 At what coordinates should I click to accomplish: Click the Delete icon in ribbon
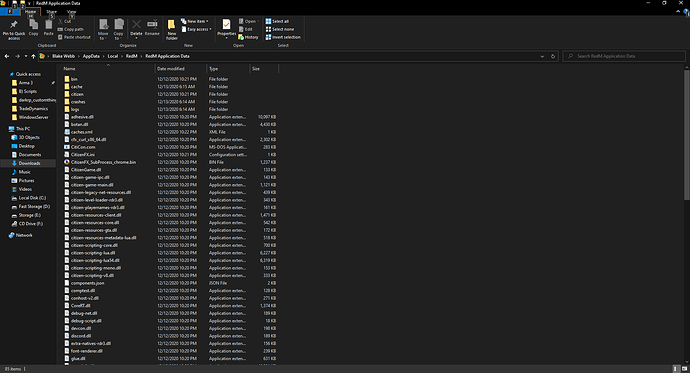click(136, 25)
